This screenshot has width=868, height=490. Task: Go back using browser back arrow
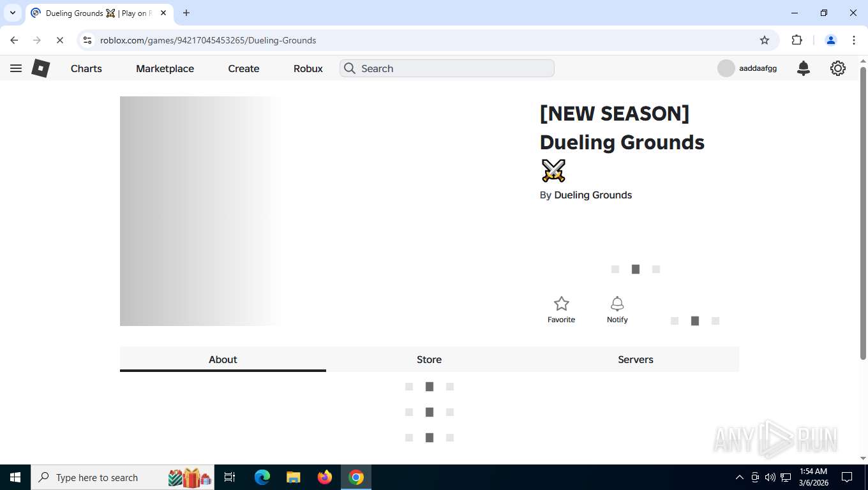[x=14, y=40]
